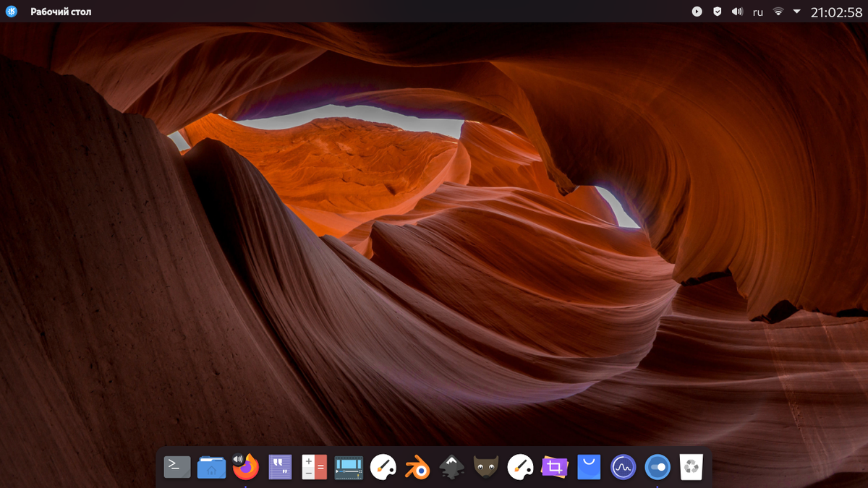
Task: Open the Firefox browser in the dock
Action: point(246,467)
